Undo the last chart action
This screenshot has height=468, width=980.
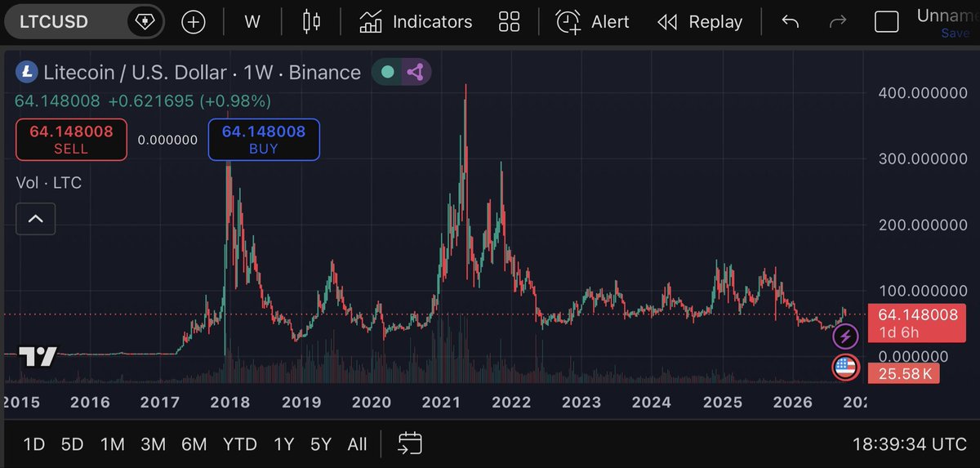pos(790,22)
